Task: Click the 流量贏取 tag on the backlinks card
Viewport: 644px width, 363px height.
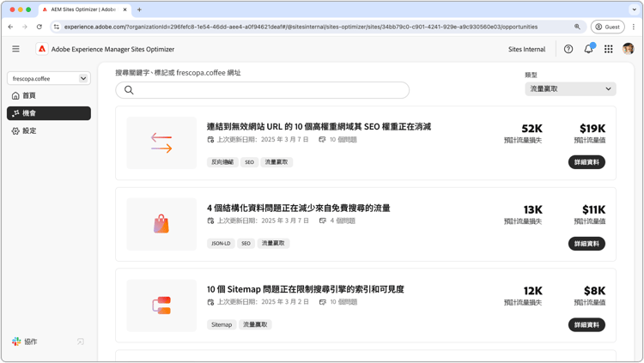Action: (x=276, y=162)
